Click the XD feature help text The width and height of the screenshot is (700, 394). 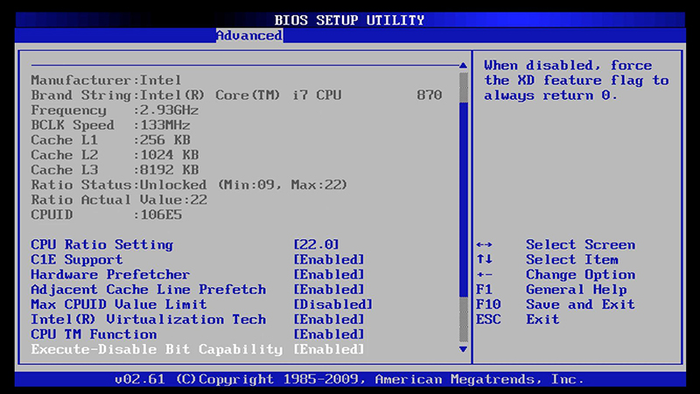(576, 80)
